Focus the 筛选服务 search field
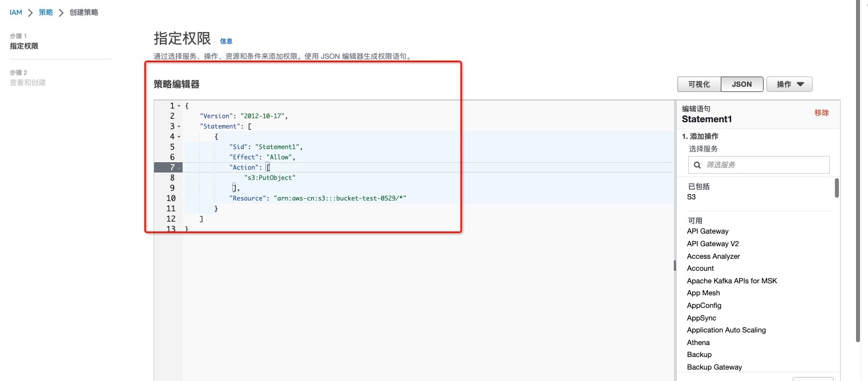The image size is (868, 381). pyautogui.click(x=758, y=165)
